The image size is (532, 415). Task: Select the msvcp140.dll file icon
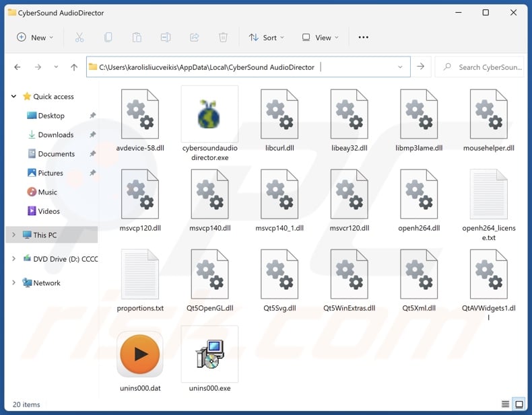point(209,194)
